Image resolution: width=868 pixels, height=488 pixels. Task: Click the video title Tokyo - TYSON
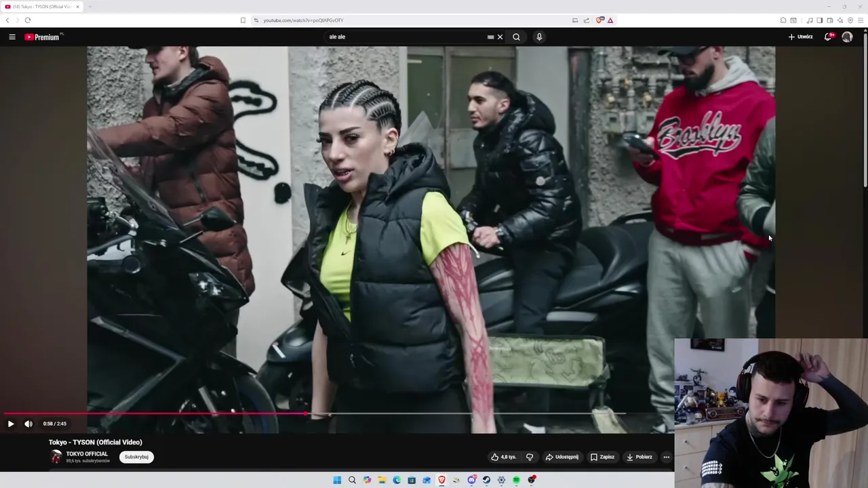pos(96,442)
